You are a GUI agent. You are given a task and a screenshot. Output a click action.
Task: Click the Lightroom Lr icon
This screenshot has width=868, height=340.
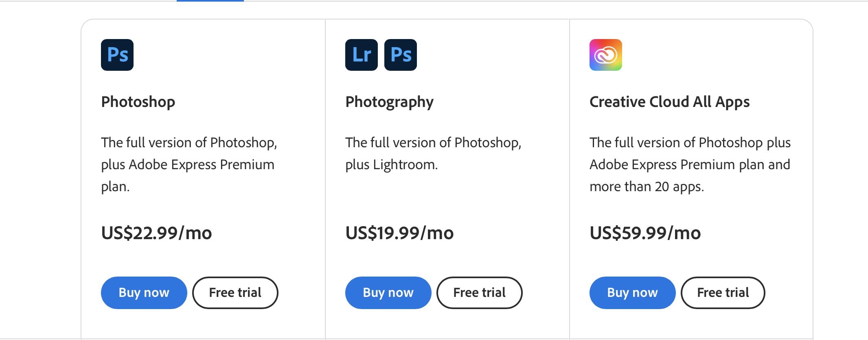[x=362, y=55]
